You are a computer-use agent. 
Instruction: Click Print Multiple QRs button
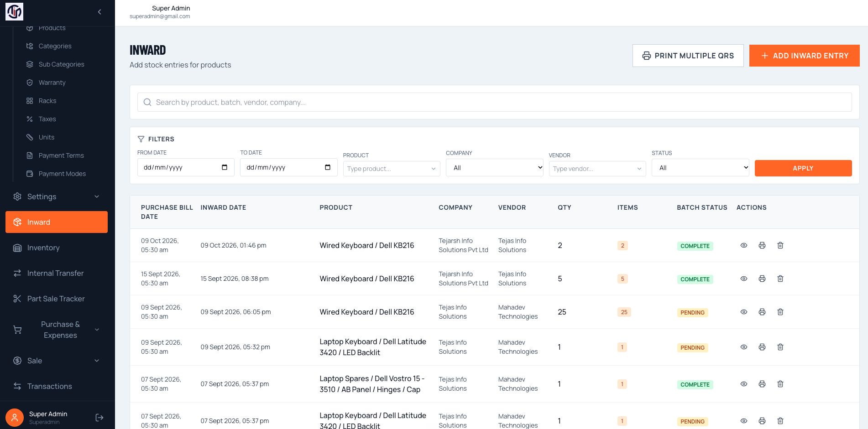point(688,56)
